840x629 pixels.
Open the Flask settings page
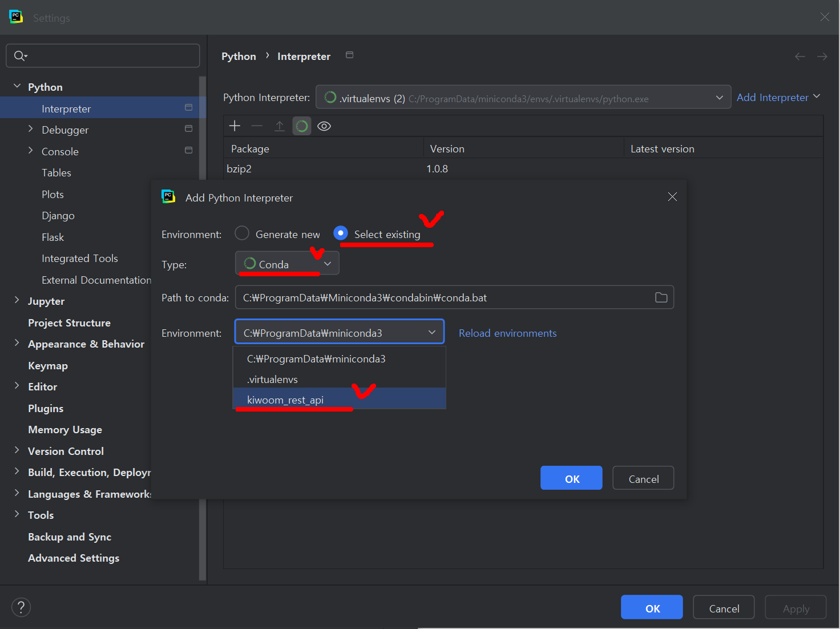click(x=52, y=237)
